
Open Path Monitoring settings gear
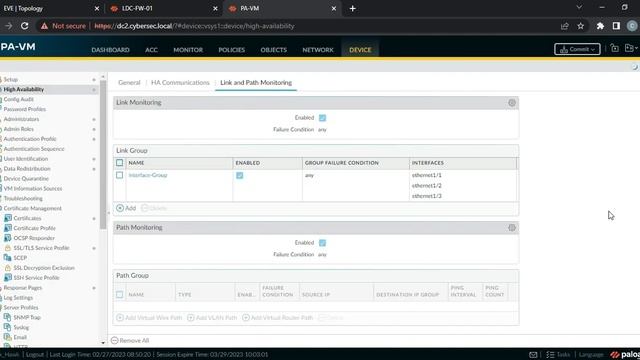click(512, 228)
